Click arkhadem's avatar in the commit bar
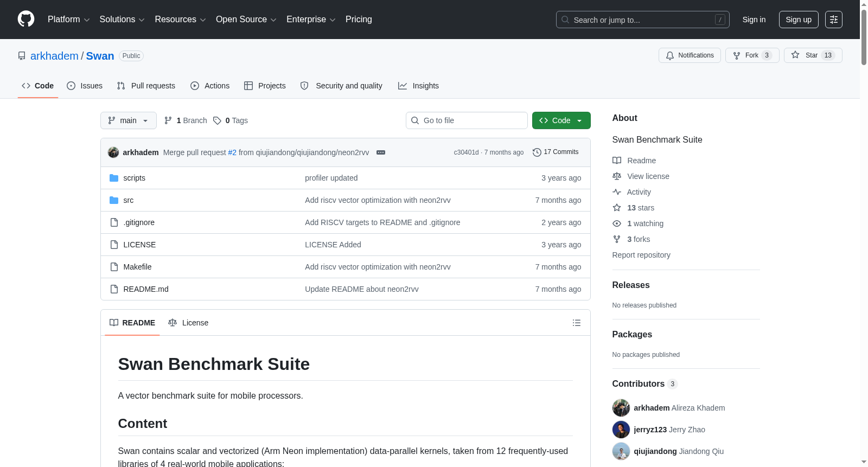 [113, 152]
